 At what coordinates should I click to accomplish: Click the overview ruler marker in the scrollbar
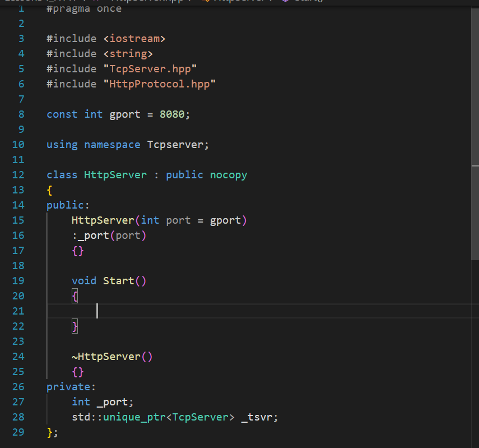click(x=475, y=165)
